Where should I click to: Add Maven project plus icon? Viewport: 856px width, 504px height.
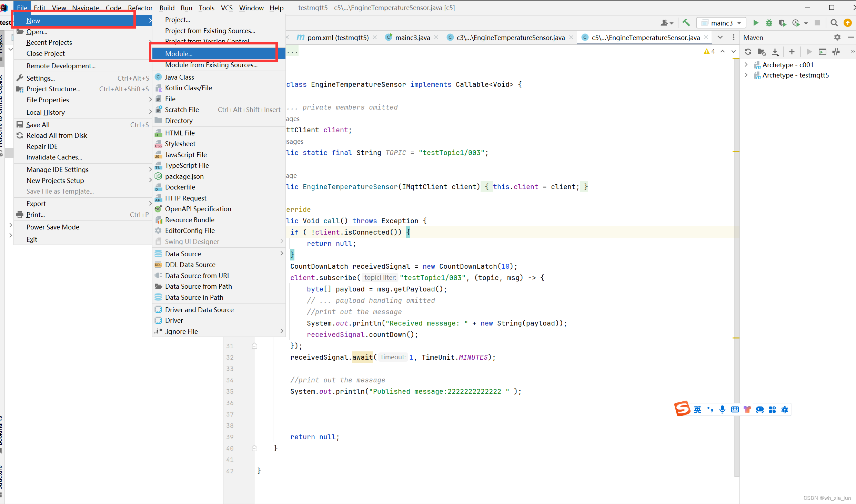[x=792, y=52]
